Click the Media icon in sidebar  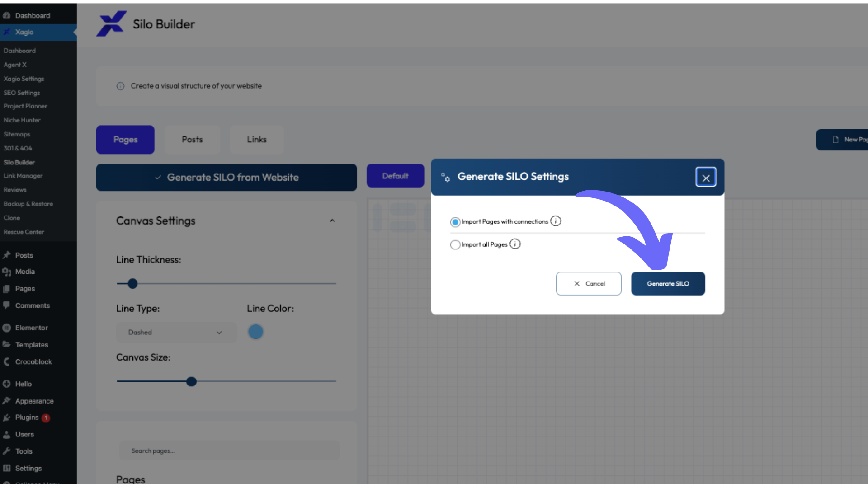pyautogui.click(x=7, y=272)
